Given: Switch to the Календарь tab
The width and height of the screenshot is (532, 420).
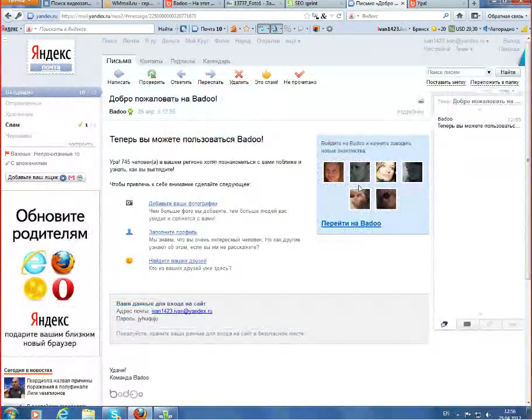Looking at the screenshot, I should (216, 61).
